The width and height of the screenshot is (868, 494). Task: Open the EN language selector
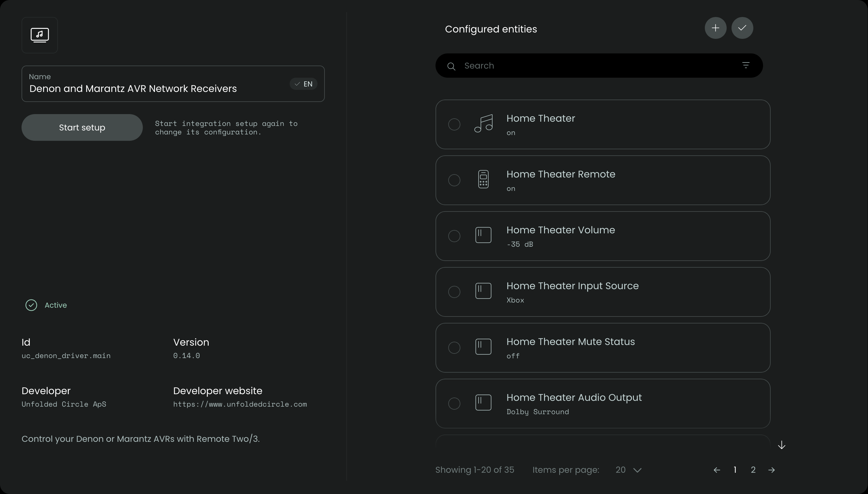tap(304, 84)
